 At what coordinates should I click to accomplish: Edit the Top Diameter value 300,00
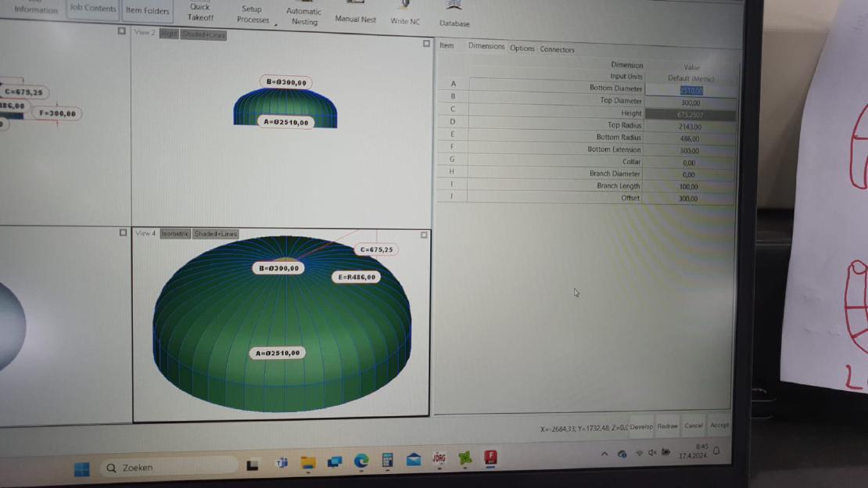(690, 103)
